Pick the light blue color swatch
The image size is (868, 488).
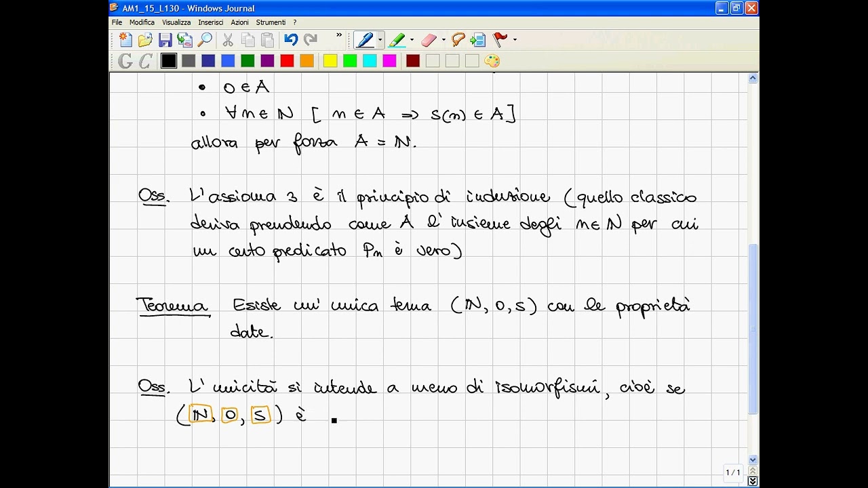pyautogui.click(x=228, y=61)
